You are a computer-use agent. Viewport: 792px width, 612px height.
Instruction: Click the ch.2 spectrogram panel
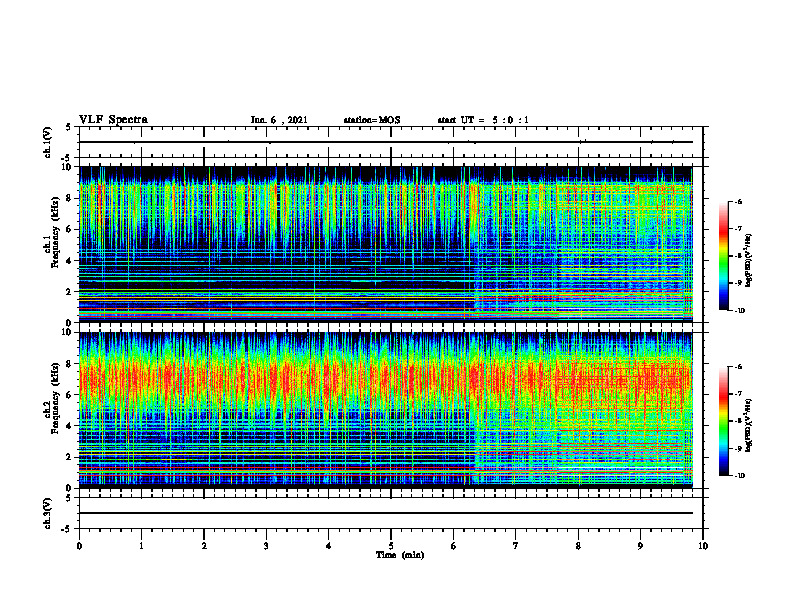pyautogui.click(x=386, y=410)
